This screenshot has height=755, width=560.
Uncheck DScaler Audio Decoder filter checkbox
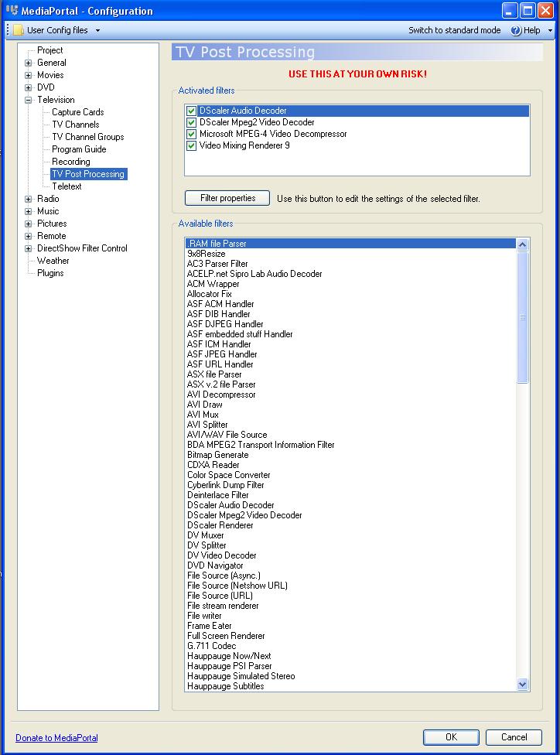(191, 111)
